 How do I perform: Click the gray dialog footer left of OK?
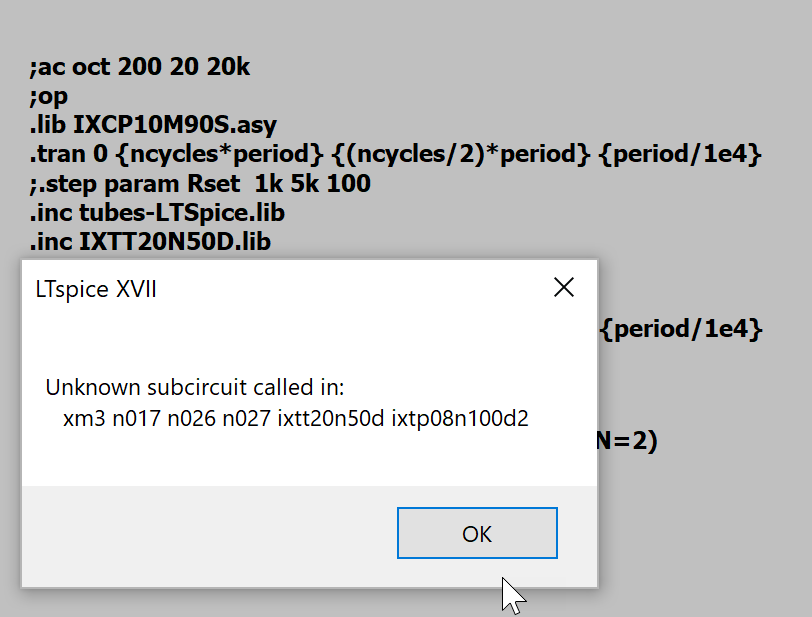point(209,536)
